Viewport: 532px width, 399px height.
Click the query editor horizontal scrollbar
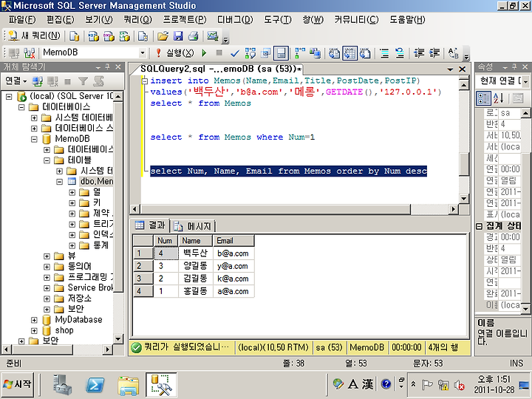275,209
